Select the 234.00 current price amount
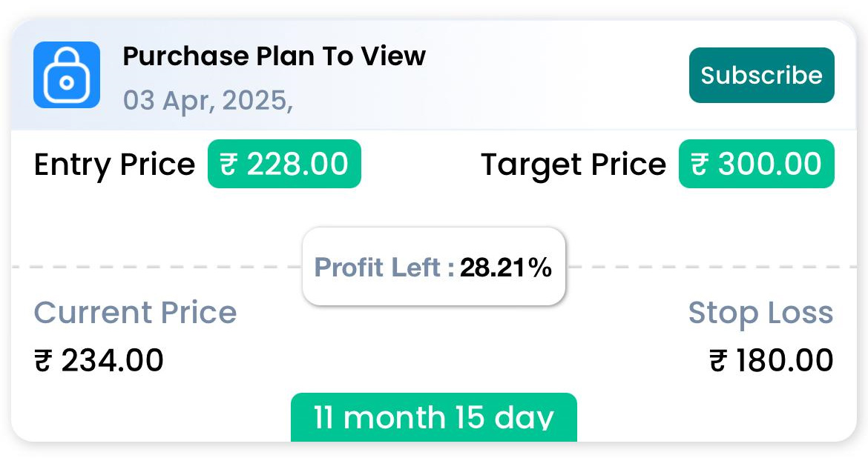The image size is (868, 458). [x=112, y=361]
